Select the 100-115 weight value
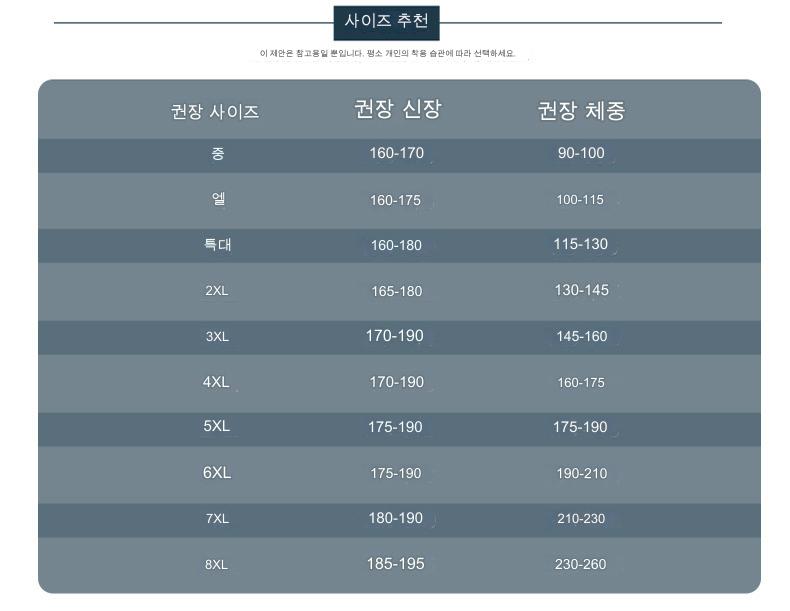The image size is (790, 611). (x=580, y=199)
